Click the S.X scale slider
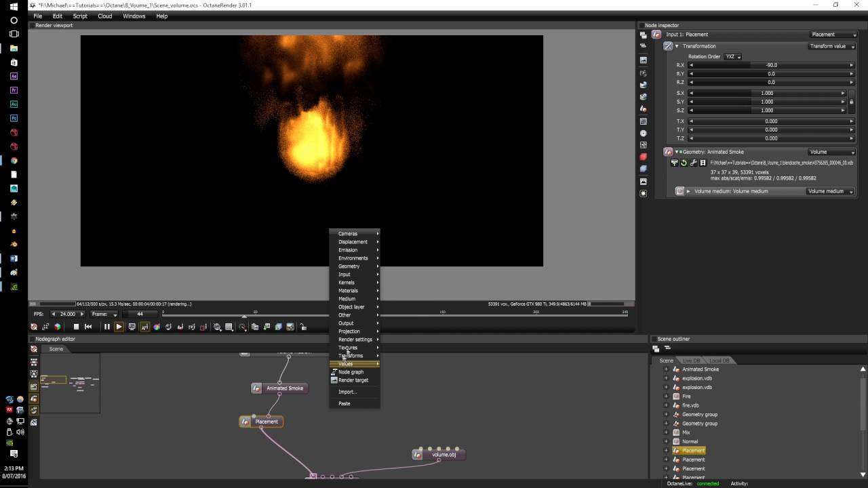Image resolution: width=868 pixels, height=488 pixels. pyautogui.click(x=767, y=93)
